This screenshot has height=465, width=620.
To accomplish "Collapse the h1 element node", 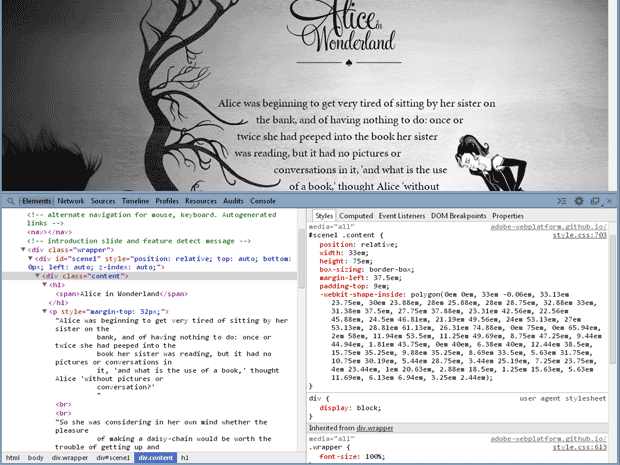I will [45, 284].
